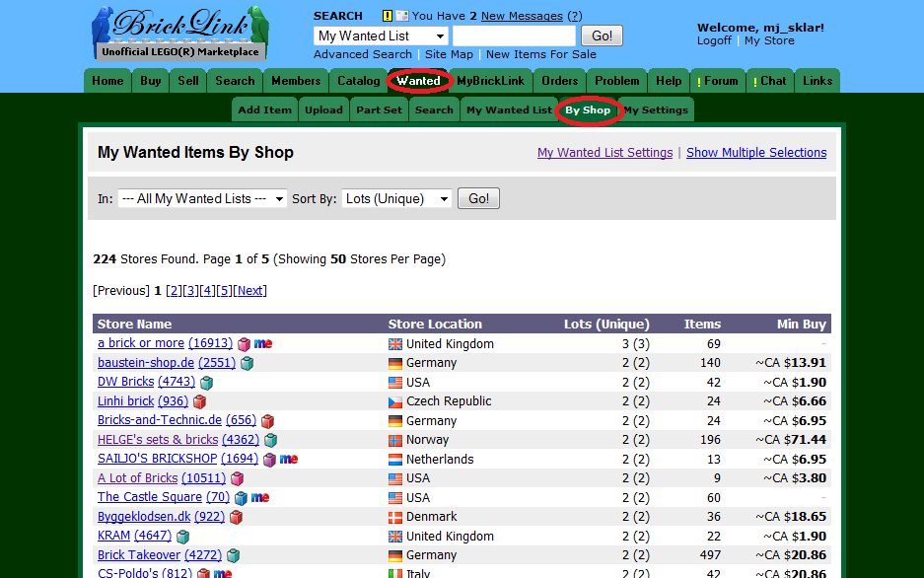Open My Wanted List Settings link
This screenshot has width=924, height=578.
click(x=604, y=153)
